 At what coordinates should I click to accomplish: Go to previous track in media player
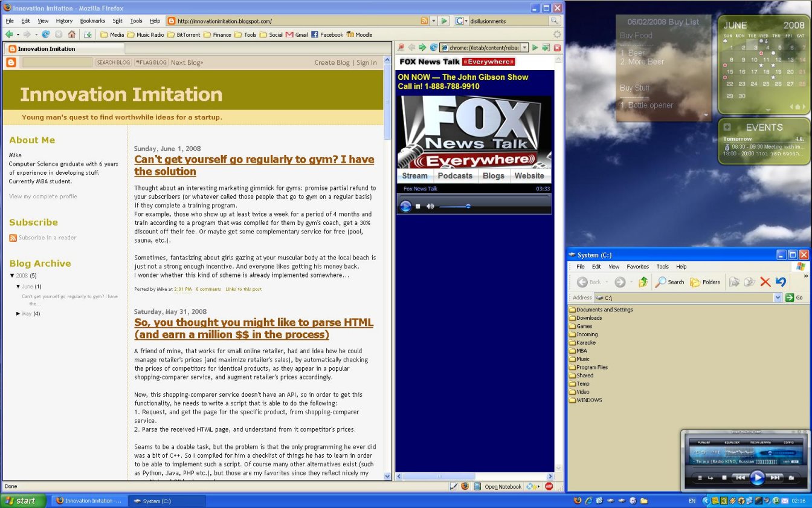(x=739, y=477)
